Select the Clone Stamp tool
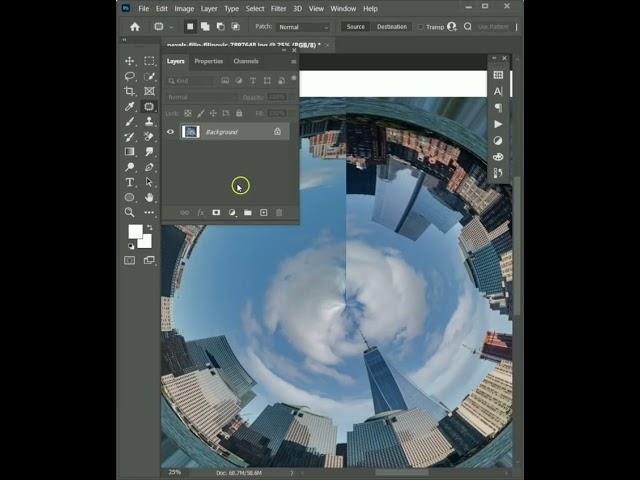640x480 pixels. tap(149, 122)
